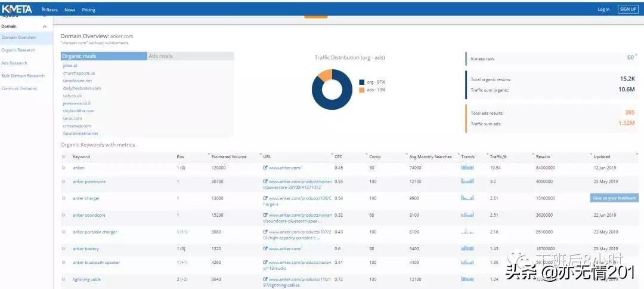Viewport: 644px width, 289px height.
Task: Click the dark blue org legend swatch
Action: [361, 82]
